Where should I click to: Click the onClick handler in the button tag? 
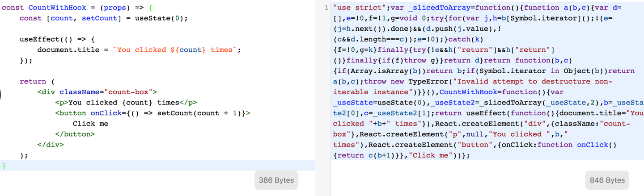pos(168,113)
